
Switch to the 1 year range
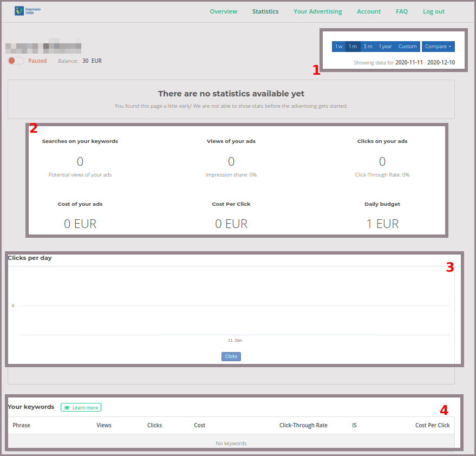click(385, 47)
